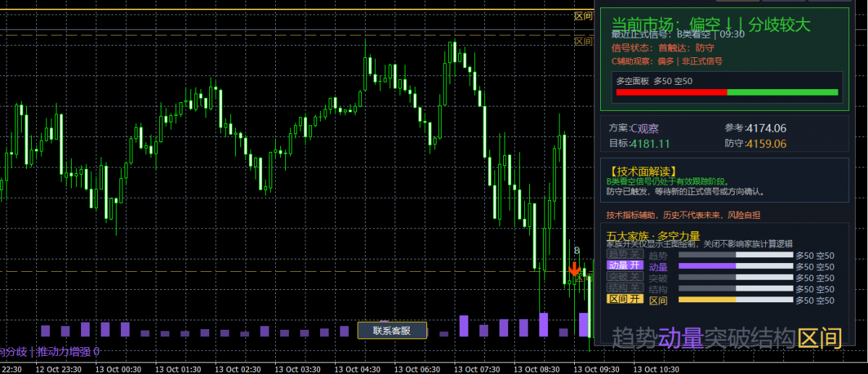Screen dimensions: 868x374
Task: Click the 信号状态：首触达：防守 line
Action: pos(662,49)
